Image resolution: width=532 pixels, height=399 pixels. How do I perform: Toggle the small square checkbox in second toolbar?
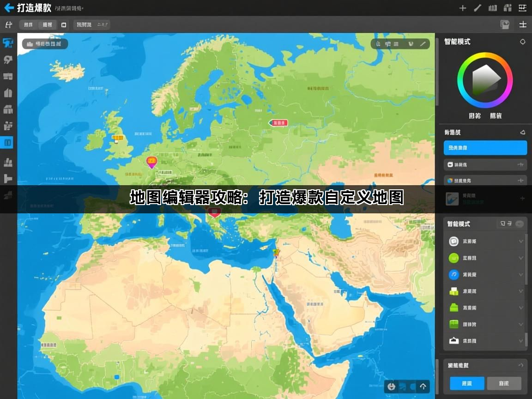point(64,25)
